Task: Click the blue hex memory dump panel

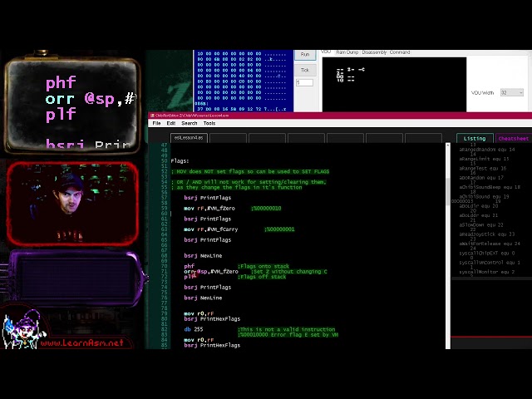Action: [243, 81]
